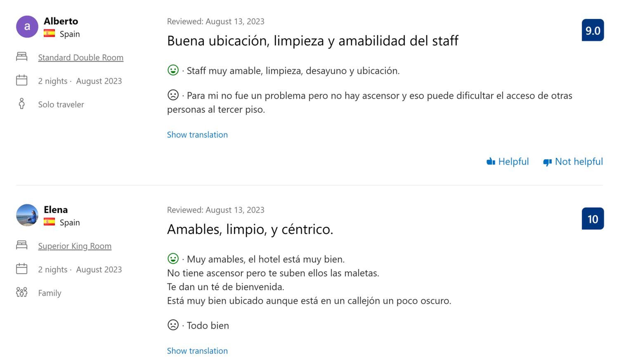The image size is (619, 364).
Task: Click Alberto's purple avatar circle
Action: click(27, 27)
